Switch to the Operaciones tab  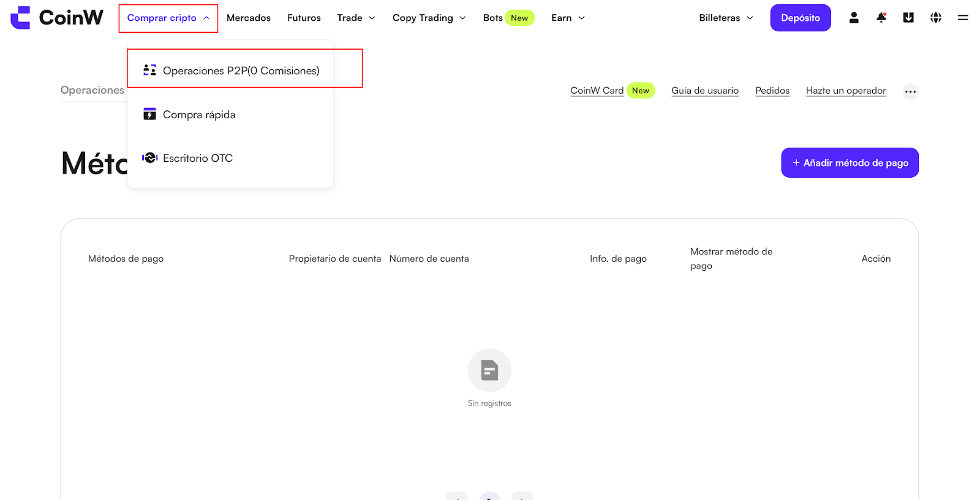pyautogui.click(x=92, y=90)
